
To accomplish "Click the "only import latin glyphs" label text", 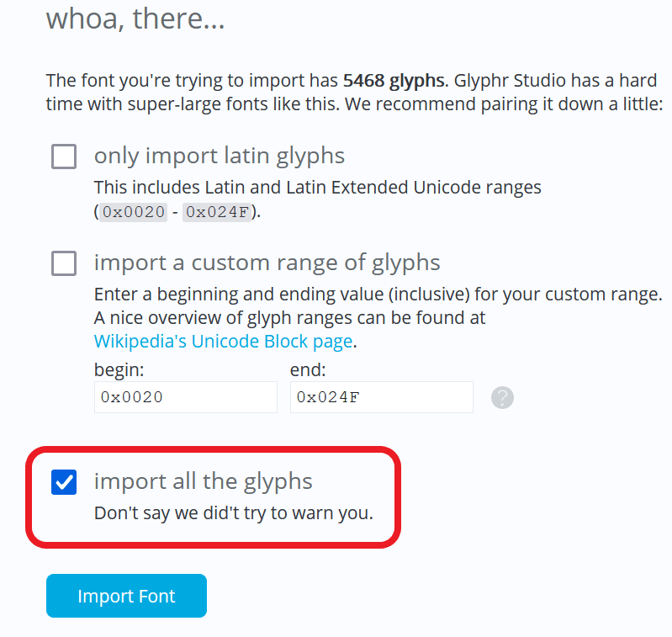I will click(219, 156).
